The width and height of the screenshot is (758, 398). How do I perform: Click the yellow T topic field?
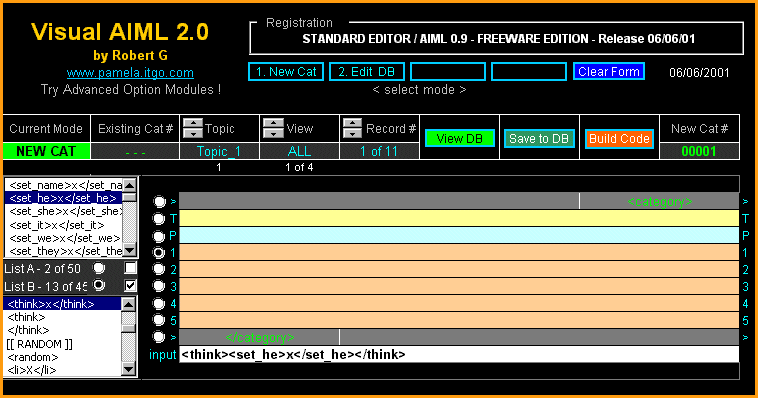[459, 218]
